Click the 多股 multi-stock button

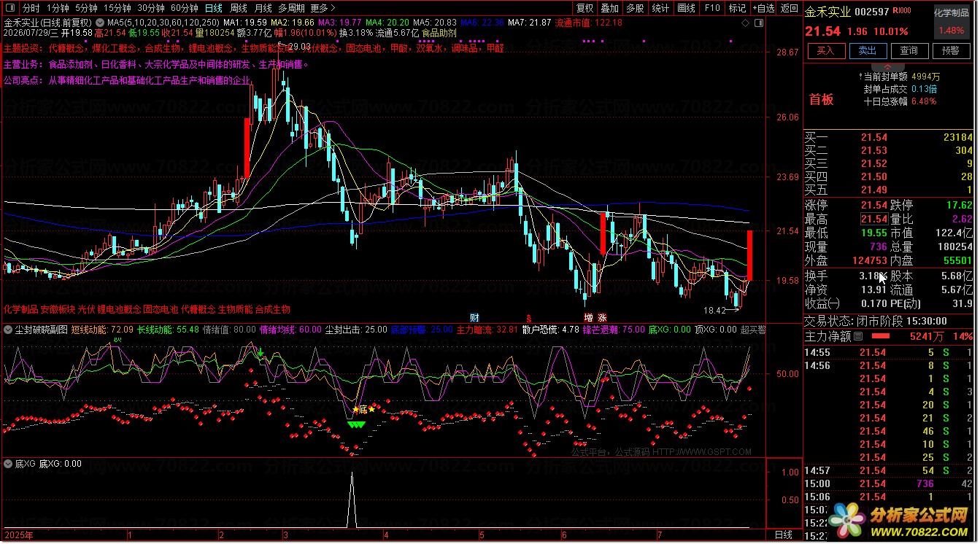[x=635, y=8]
